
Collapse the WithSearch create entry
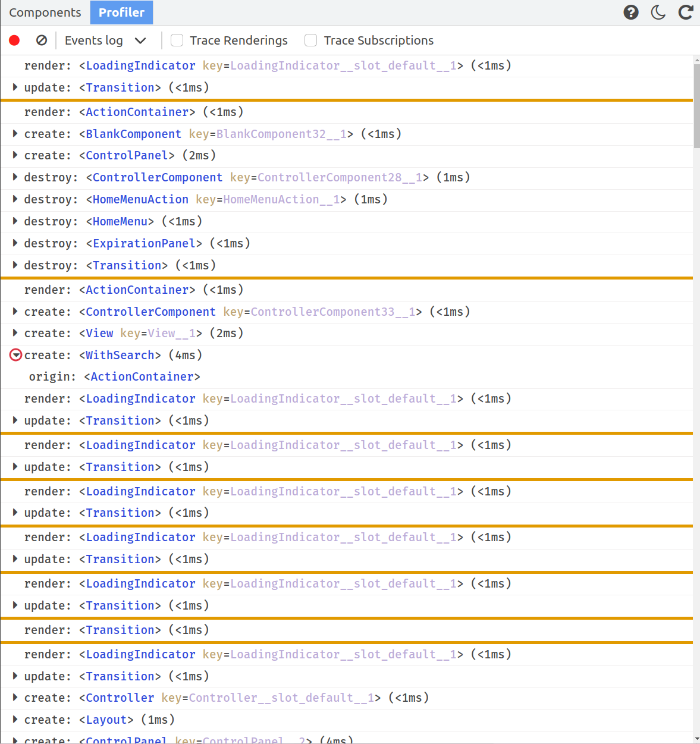coord(16,355)
